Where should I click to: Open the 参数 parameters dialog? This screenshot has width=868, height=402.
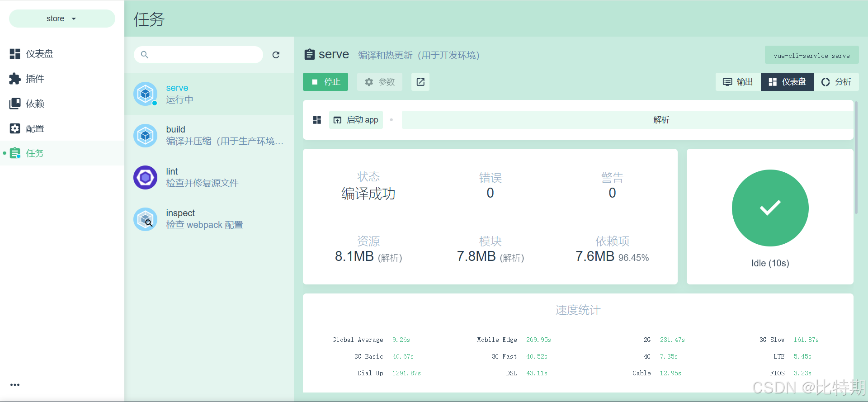pos(380,82)
